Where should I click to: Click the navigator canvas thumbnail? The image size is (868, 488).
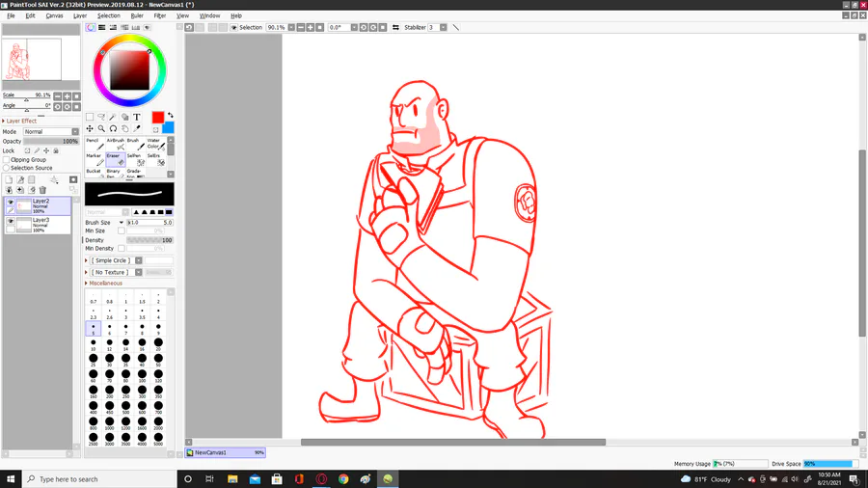tap(41, 59)
